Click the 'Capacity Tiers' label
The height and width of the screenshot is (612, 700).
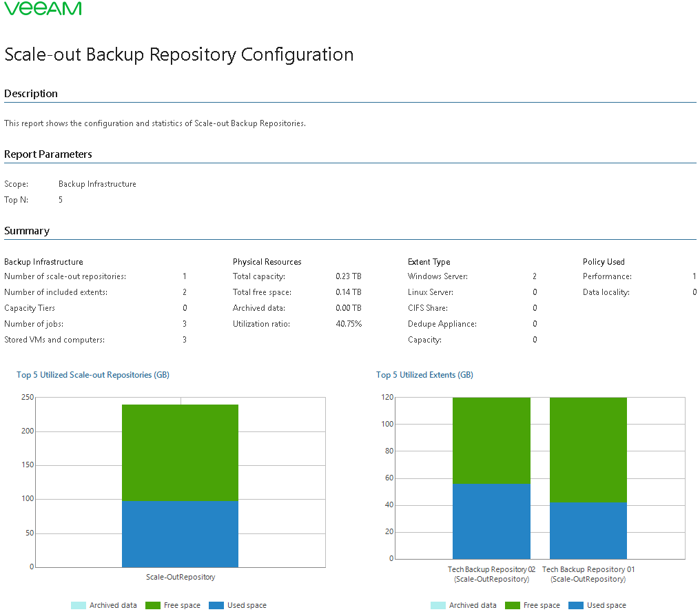[30, 308]
